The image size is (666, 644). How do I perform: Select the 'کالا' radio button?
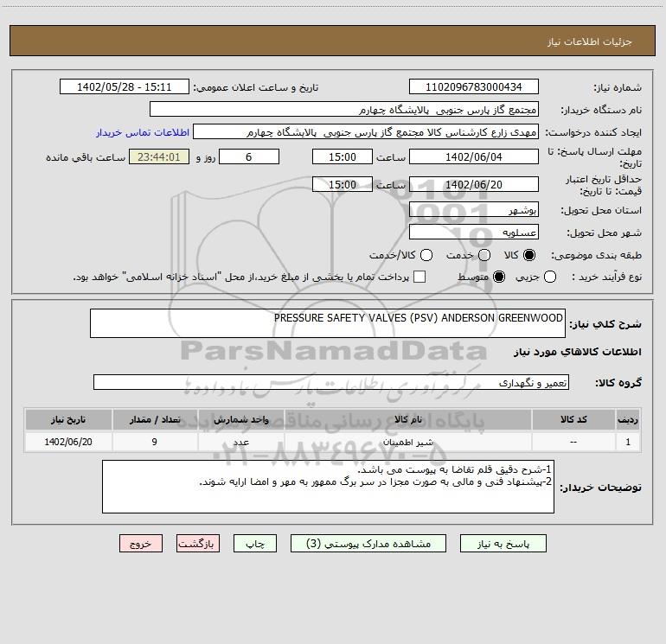point(530,255)
